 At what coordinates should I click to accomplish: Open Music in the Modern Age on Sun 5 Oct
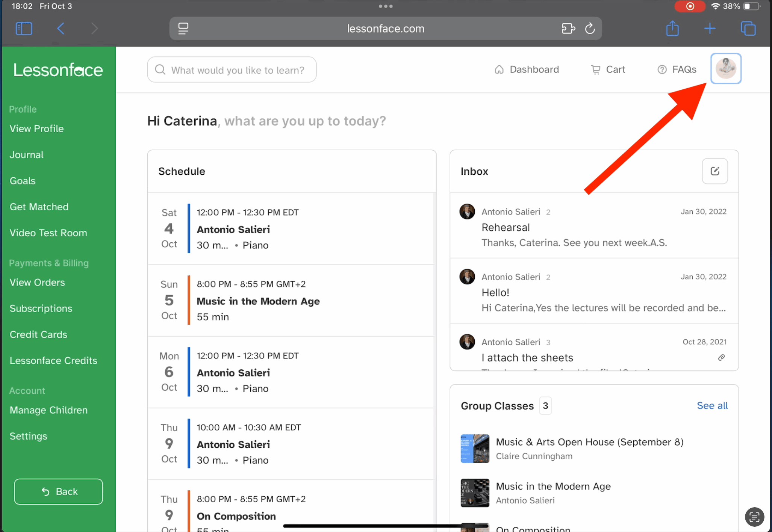coord(291,300)
